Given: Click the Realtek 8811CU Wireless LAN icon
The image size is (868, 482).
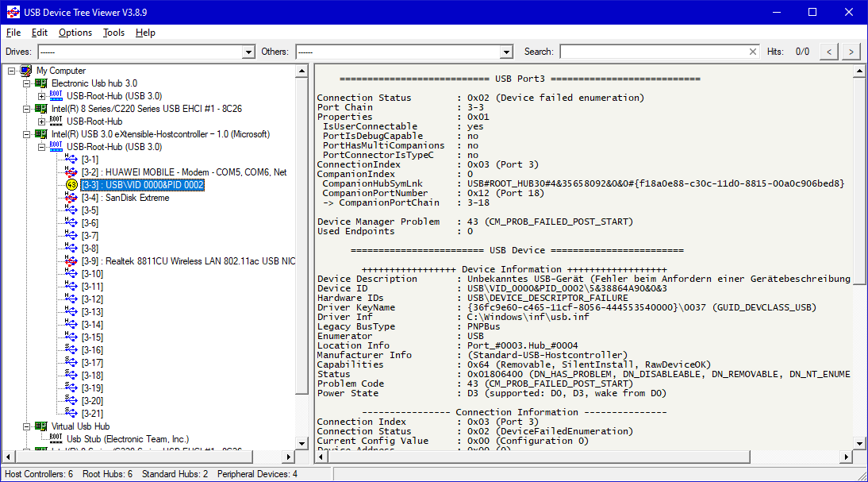Looking at the screenshot, I should coord(71,261).
